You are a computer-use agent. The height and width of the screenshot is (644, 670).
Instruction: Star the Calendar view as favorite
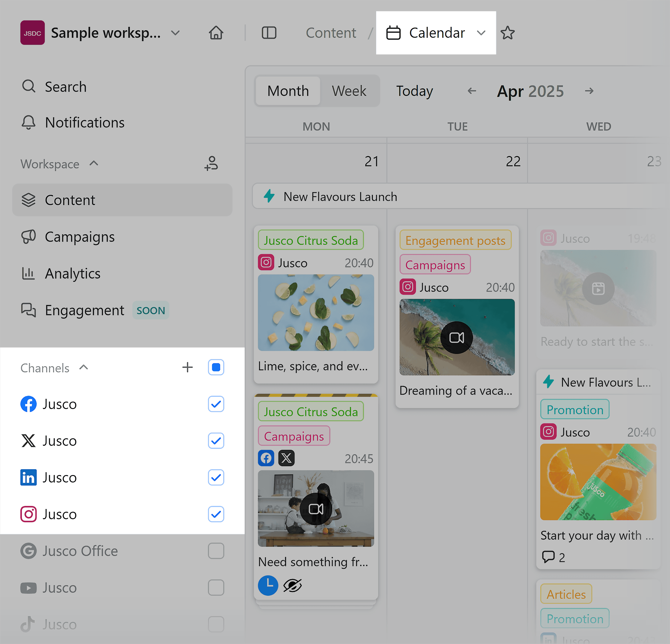click(508, 32)
